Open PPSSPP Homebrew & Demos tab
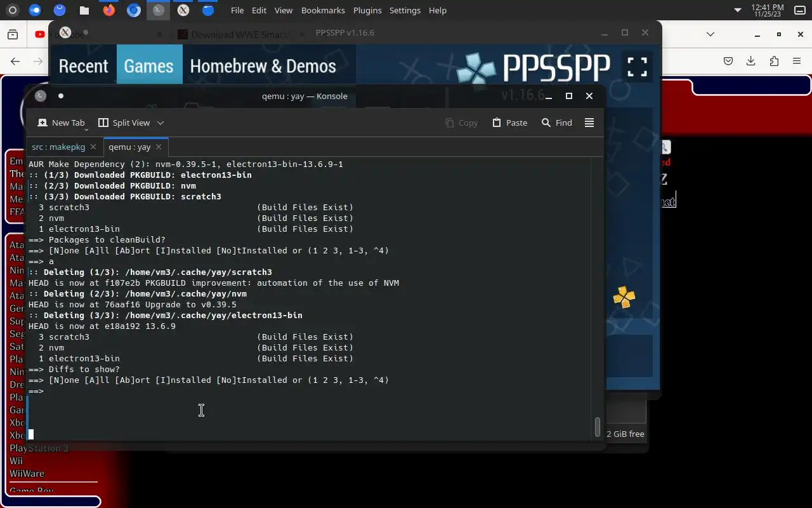 (263, 66)
